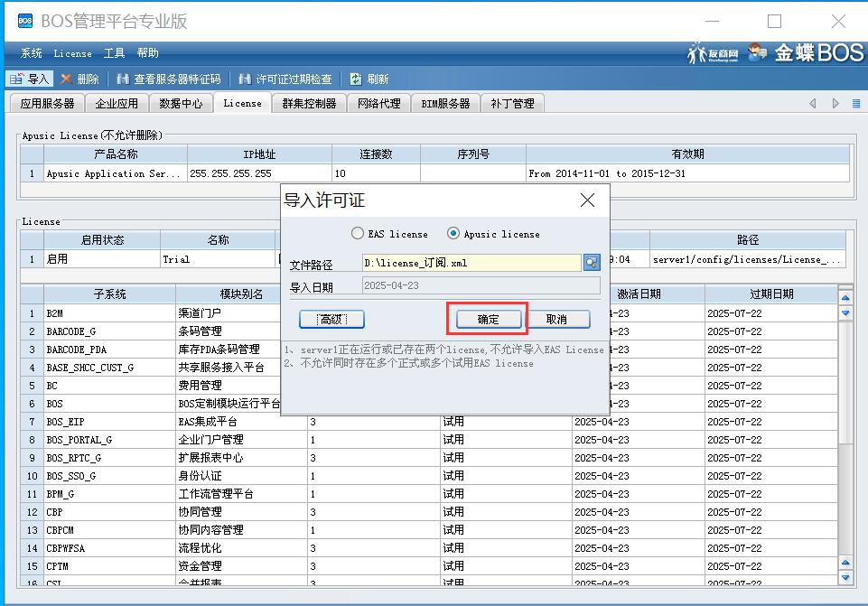Open the License menu in menu bar
Screen dimensions: 868x606
click(72, 53)
